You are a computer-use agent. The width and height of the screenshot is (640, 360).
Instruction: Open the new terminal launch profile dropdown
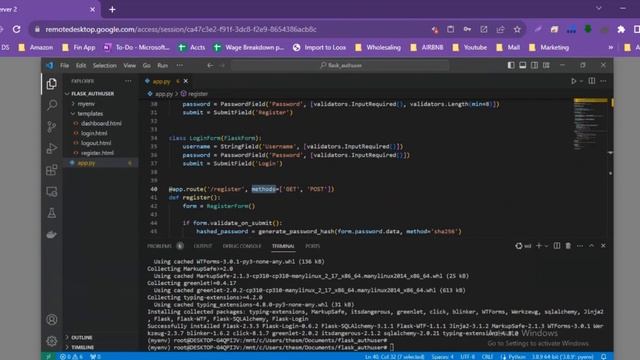pyautogui.click(x=546, y=246)
